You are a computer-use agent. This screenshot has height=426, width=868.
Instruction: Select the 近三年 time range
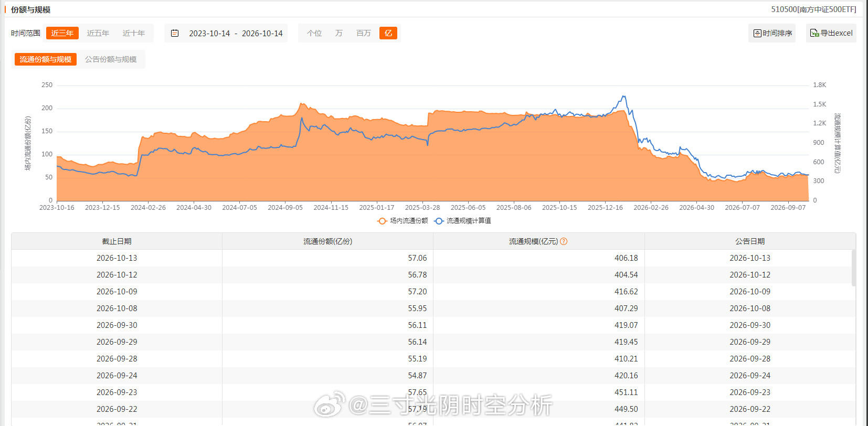pos(62,33)
